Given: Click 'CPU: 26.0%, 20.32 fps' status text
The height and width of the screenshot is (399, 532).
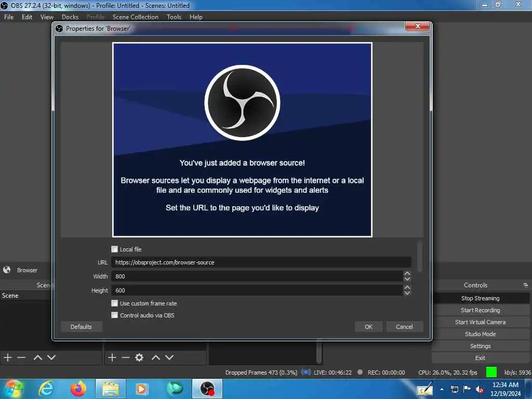Looking at the screenshot, I should coord(447,372).
